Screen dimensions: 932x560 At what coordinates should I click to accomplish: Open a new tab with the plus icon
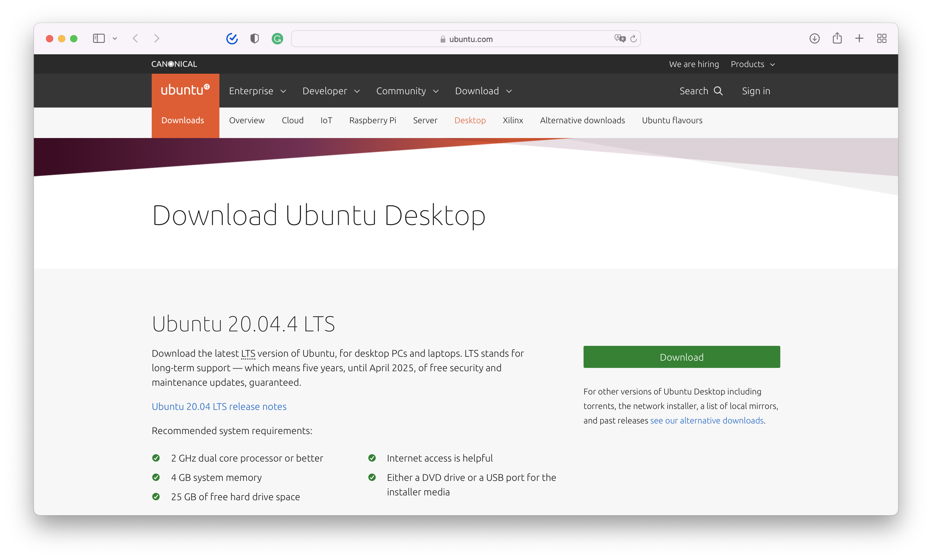point(859,38)
